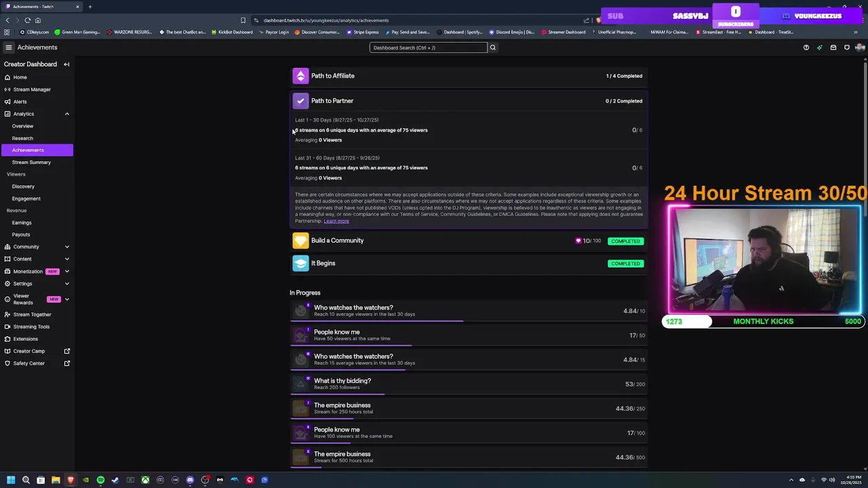Collapse the Creator Dashboard sidebar
Image resolution: width=868 pixels, height=488 pixels.
point(66,64)
